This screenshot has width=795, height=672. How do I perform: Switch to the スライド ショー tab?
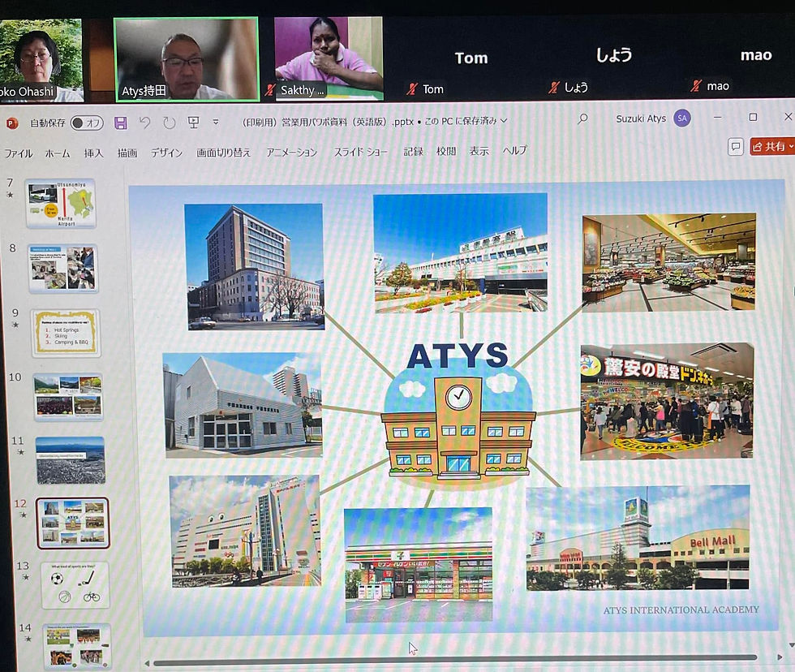360,152
